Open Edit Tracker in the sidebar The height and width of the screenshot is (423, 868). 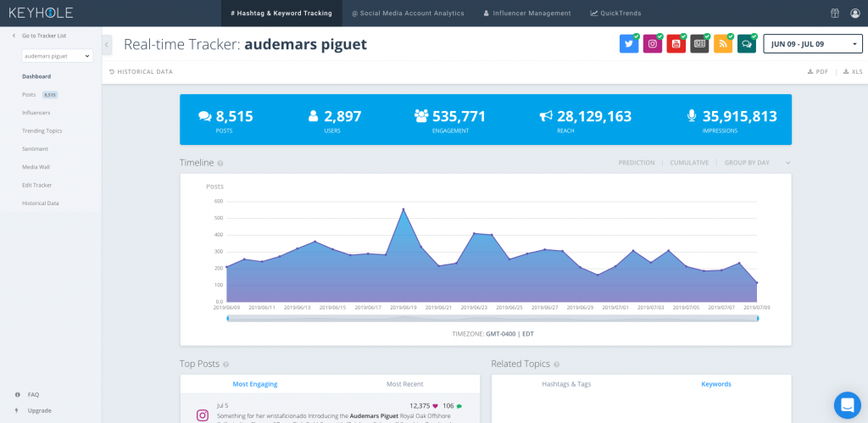point(37,185)
